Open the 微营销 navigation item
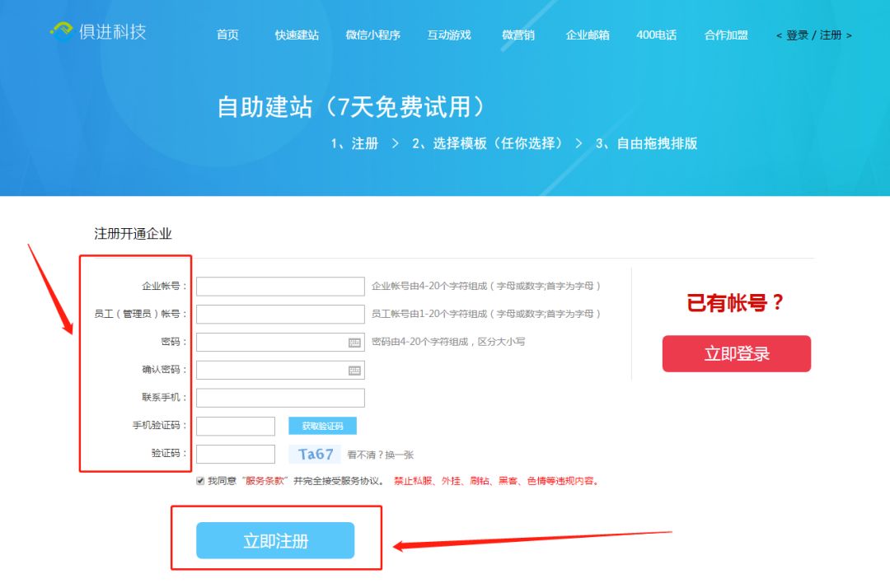890x588 pixels. [x=518, y=35]
